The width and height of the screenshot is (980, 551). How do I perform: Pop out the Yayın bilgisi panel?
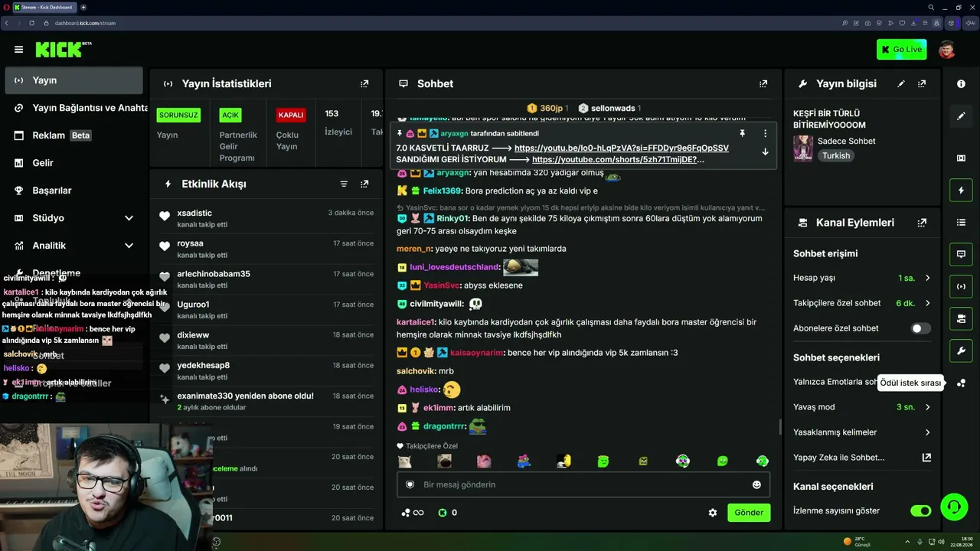pos(922,83)
